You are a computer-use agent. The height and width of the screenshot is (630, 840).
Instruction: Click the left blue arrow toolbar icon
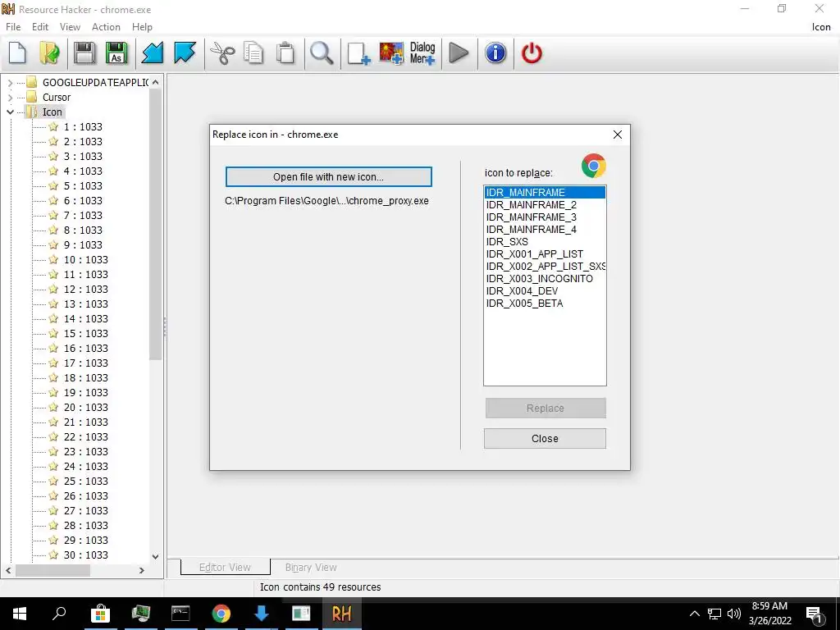pos(153,53)
